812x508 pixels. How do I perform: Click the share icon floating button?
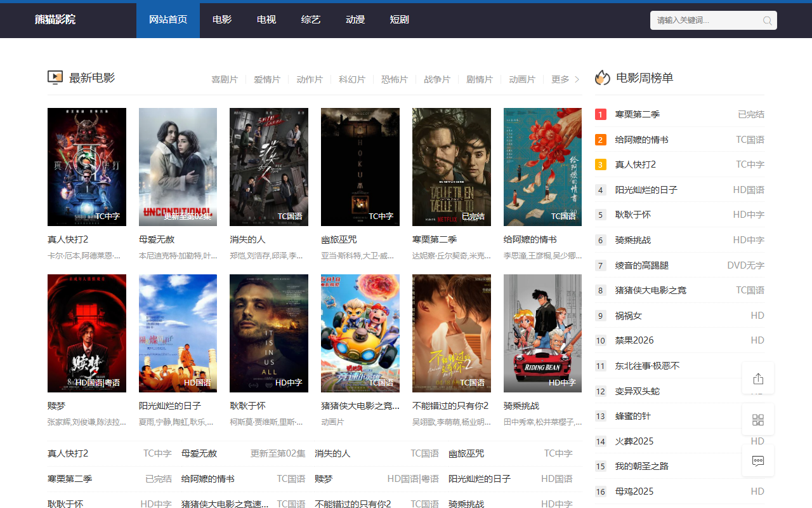tap(758, 378)
